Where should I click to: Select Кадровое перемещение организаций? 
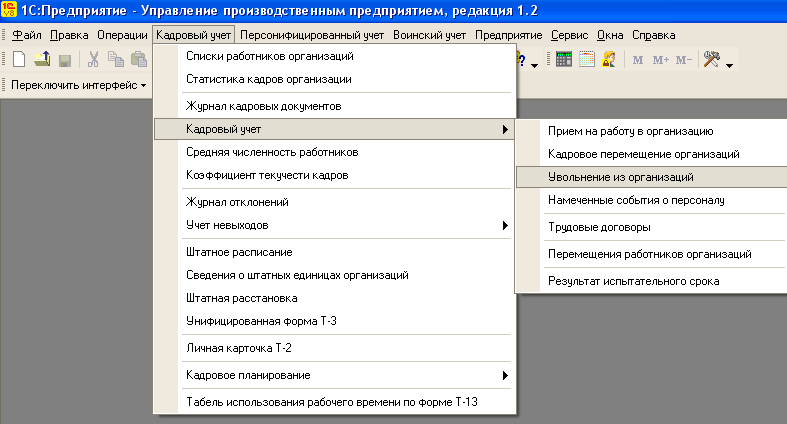651,154
